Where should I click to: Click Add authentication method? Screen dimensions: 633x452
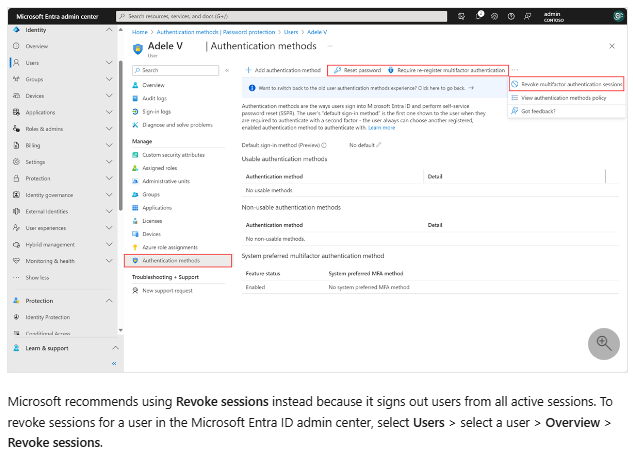click(283, 70)
